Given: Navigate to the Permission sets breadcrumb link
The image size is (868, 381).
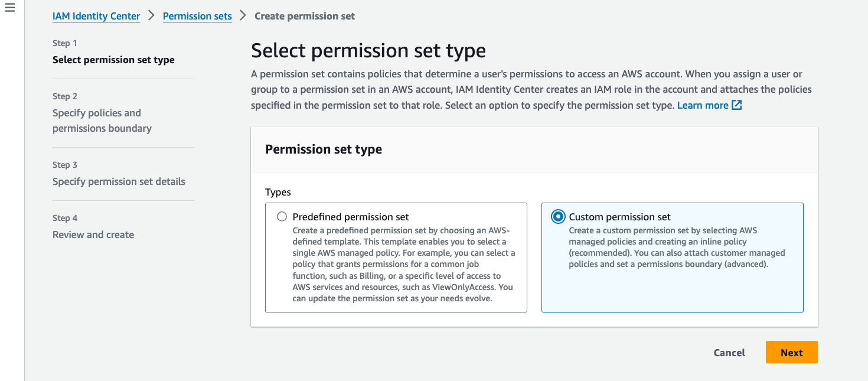Looking at the screenshot, I should coord(197,16).
